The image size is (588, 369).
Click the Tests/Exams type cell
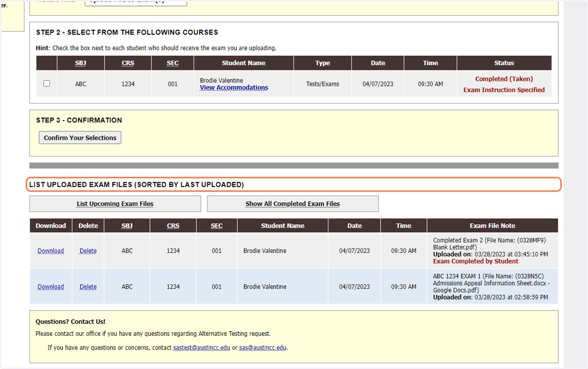[322, 84]
